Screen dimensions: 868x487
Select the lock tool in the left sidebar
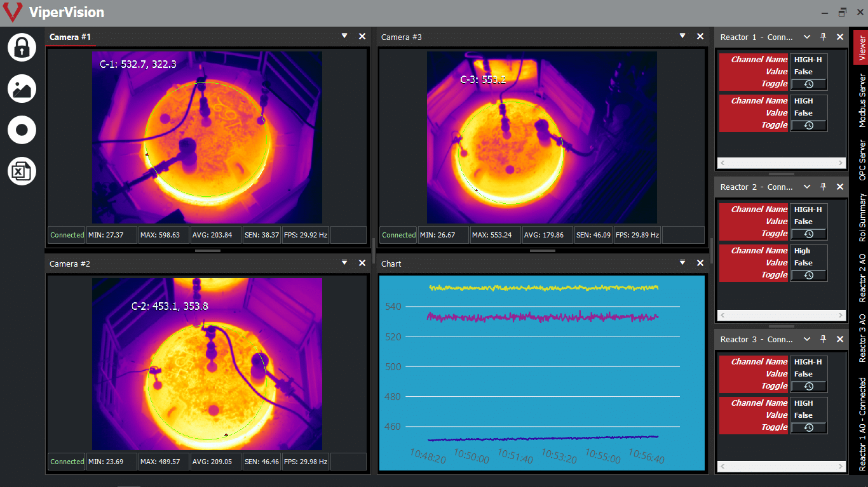coord(21,48)
